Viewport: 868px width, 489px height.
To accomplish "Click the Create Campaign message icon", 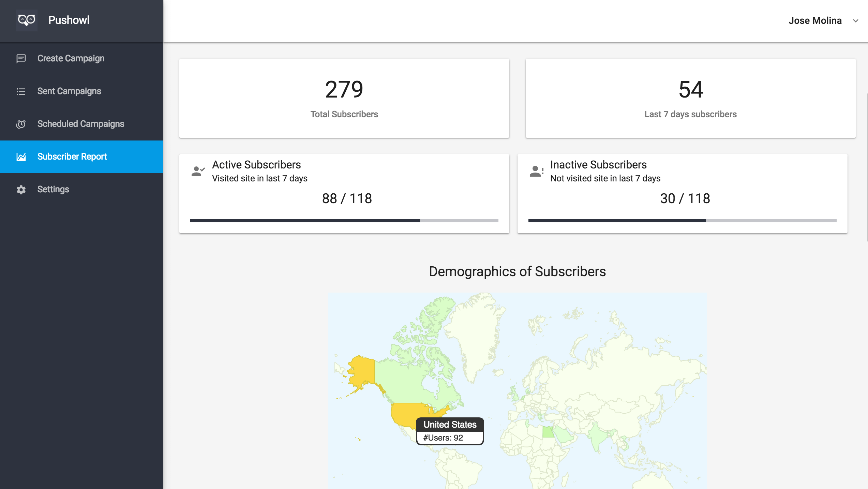I will click(21, 59).
